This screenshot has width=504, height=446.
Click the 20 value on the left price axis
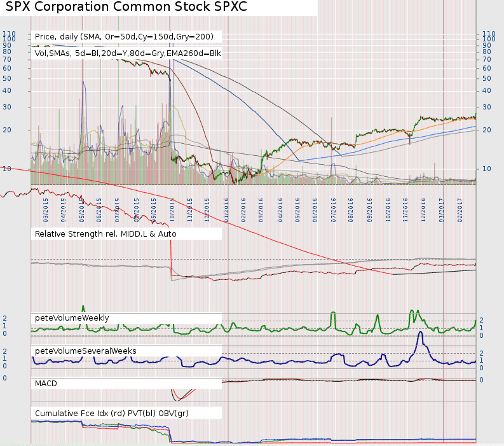[x=7, y=130]
